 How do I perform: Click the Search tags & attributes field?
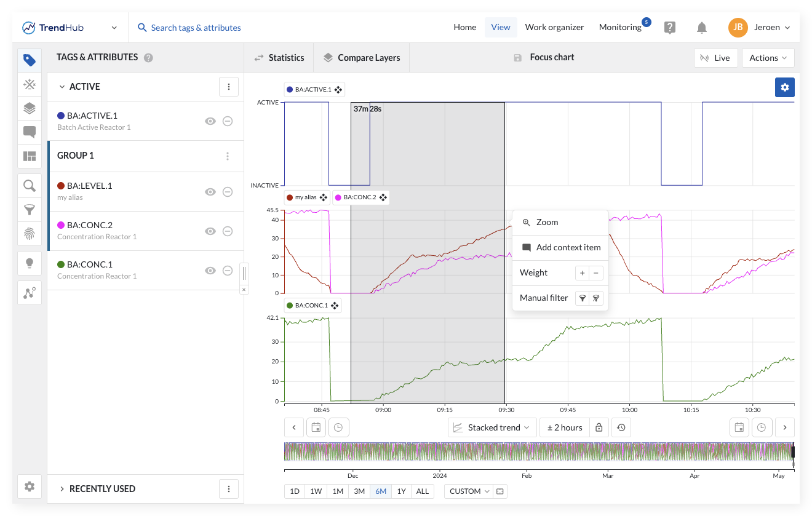point(196,28)
